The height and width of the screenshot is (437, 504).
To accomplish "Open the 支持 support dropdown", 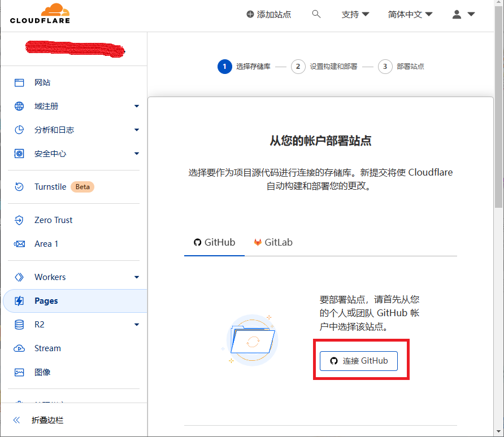I will pos(355,15).
